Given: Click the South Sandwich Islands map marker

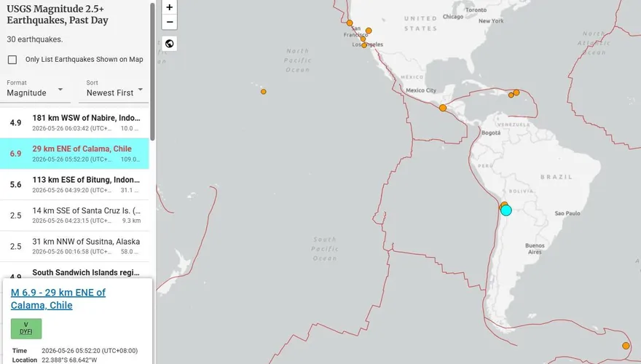Looking at the screenshot, I should click(x=626, y=346).
